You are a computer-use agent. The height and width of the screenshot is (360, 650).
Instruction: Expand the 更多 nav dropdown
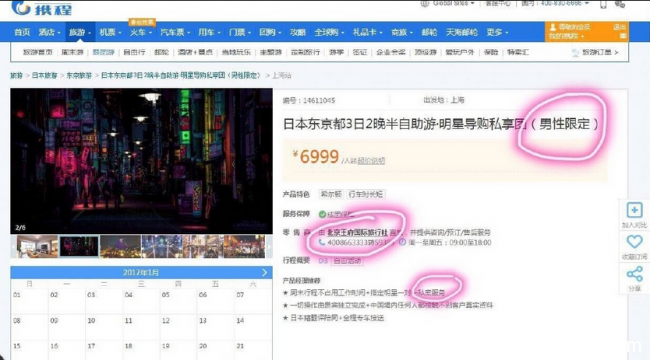pos(507,33)
